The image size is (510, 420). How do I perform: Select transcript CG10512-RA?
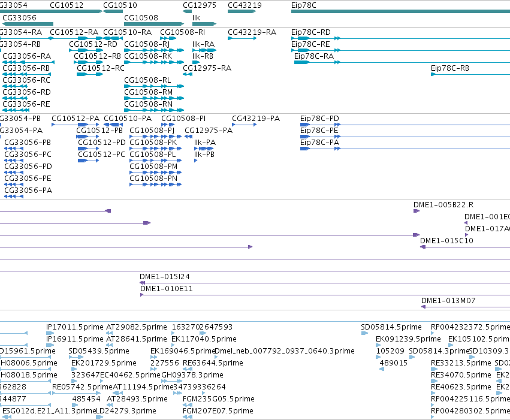pyautogui.click(x=74, y=32)
